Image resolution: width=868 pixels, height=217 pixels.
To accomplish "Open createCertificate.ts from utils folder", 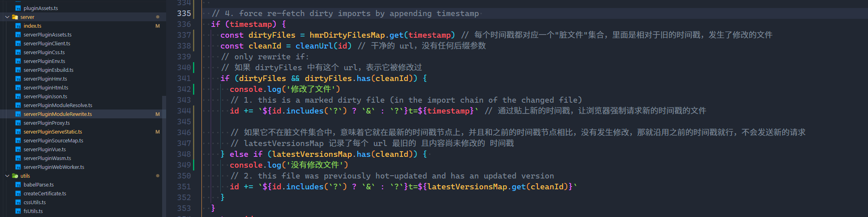I will (45, 194).
